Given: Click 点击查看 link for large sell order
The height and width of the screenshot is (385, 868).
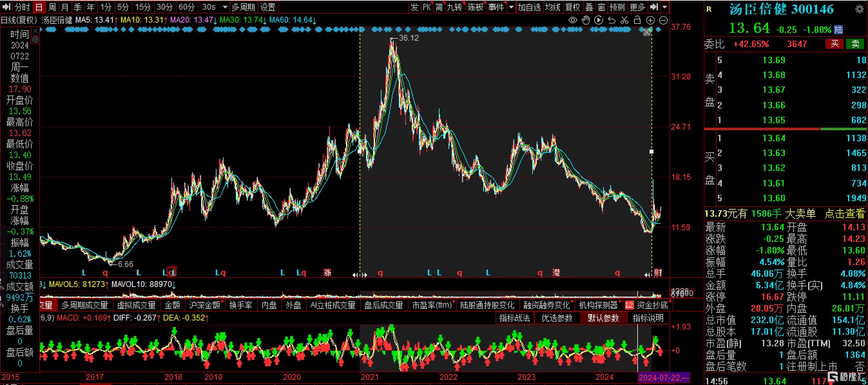Looking at the screenshot, I should pyautogui.click(x=844, y=213).
